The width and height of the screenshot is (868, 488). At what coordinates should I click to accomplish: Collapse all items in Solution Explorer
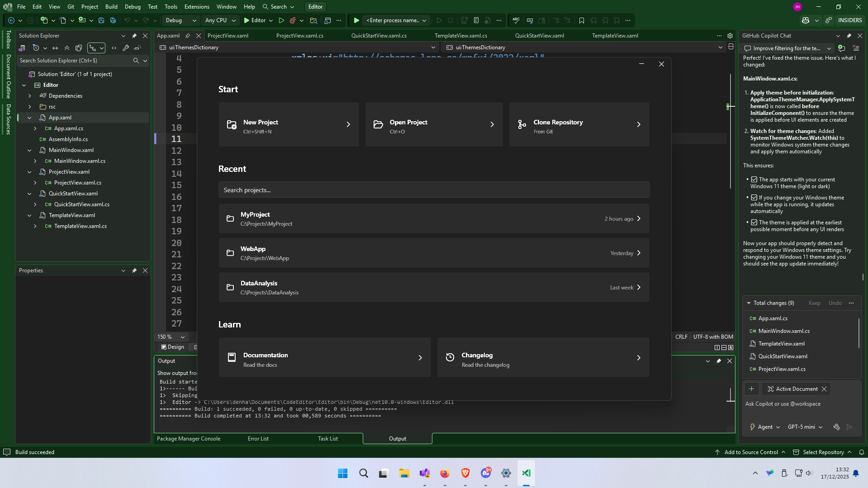(67, 48)
